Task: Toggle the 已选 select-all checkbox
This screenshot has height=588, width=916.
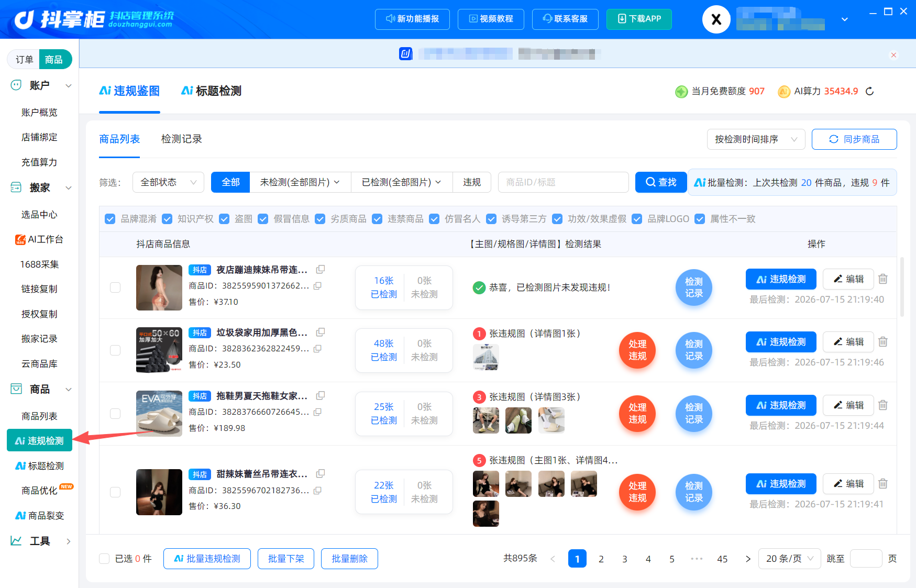Action: [104, 559]
